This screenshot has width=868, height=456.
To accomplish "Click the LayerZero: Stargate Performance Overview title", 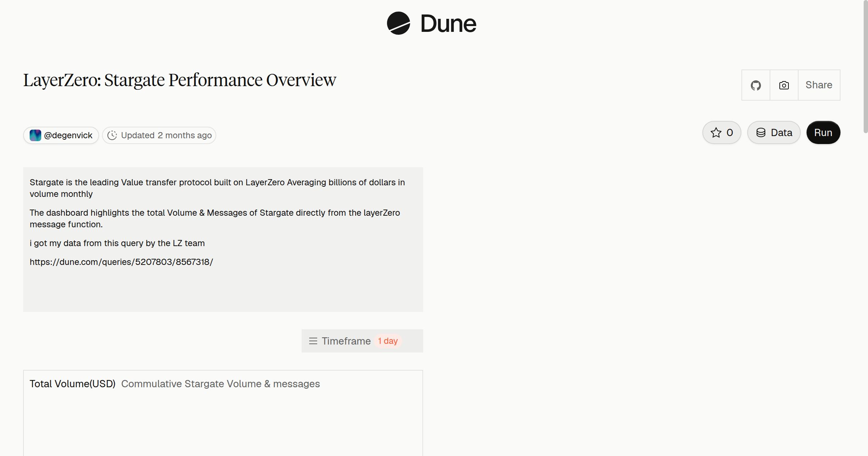I will tap(180, 80).
